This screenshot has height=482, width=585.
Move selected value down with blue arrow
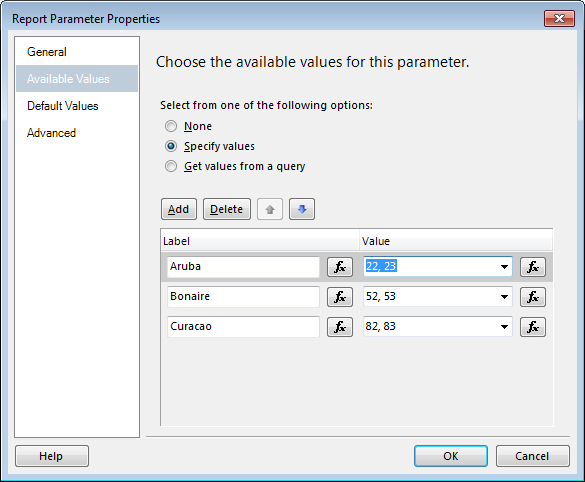tap(302, 209)
